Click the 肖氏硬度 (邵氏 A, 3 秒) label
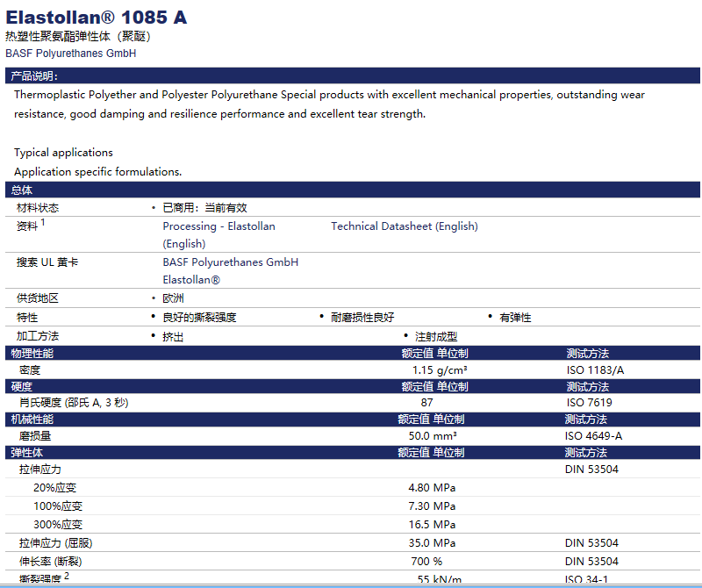The height and width of the screenshot is (588, 702). pyautogui.click(x=74, y=403)
